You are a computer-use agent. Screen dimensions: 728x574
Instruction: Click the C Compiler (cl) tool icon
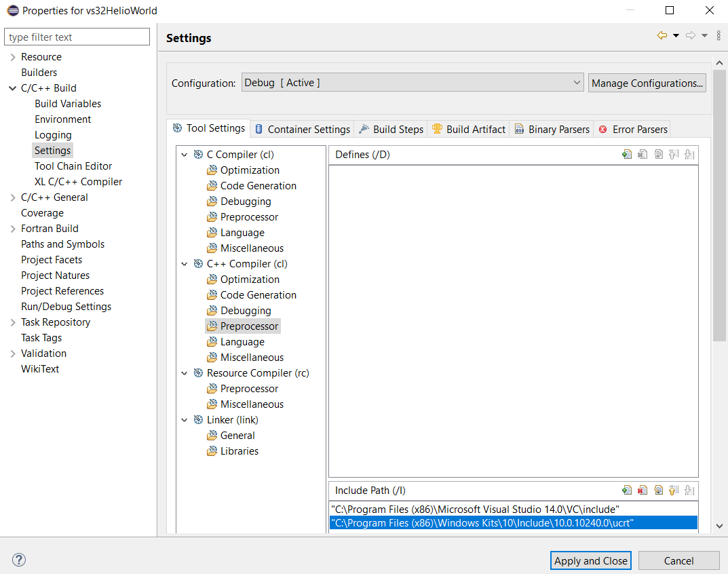click(x=198, y=154)
